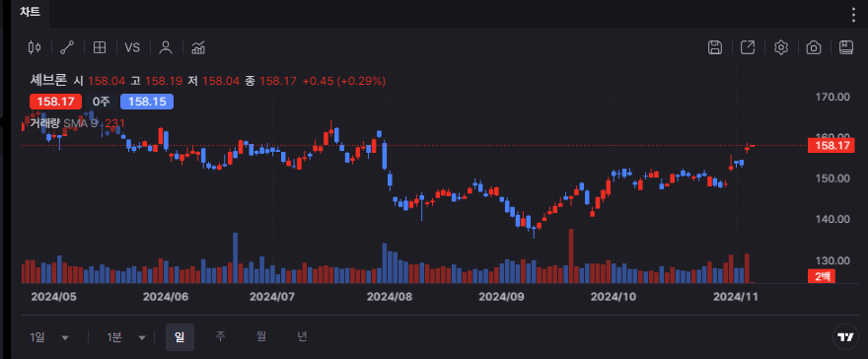Open the three-dot more options menu
Viewport: 868px width, 359px height.
point(853,15)
